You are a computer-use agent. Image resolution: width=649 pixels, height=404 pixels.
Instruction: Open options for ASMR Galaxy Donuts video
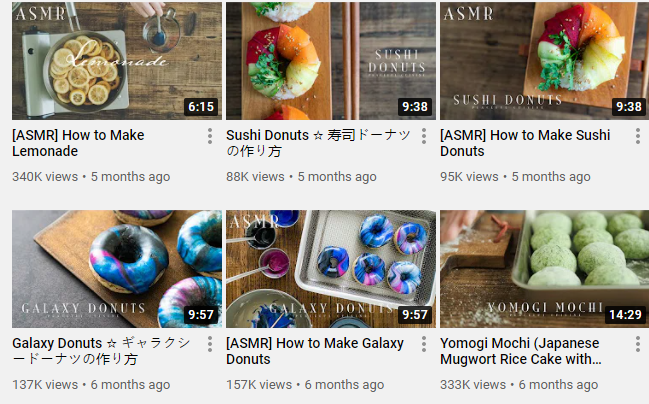(424, 344)
